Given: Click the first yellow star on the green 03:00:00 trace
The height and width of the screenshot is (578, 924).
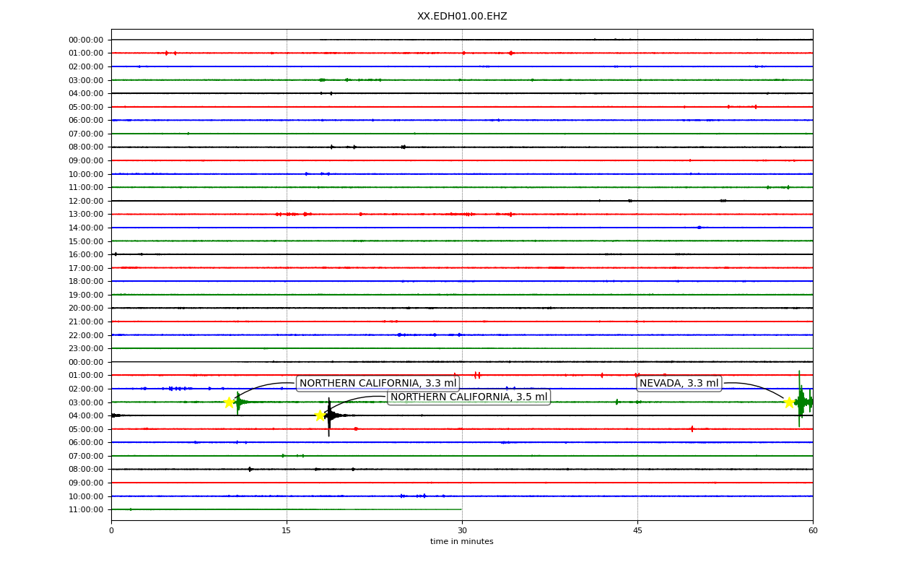Looking at the screenshot, I should click(229, 402).
